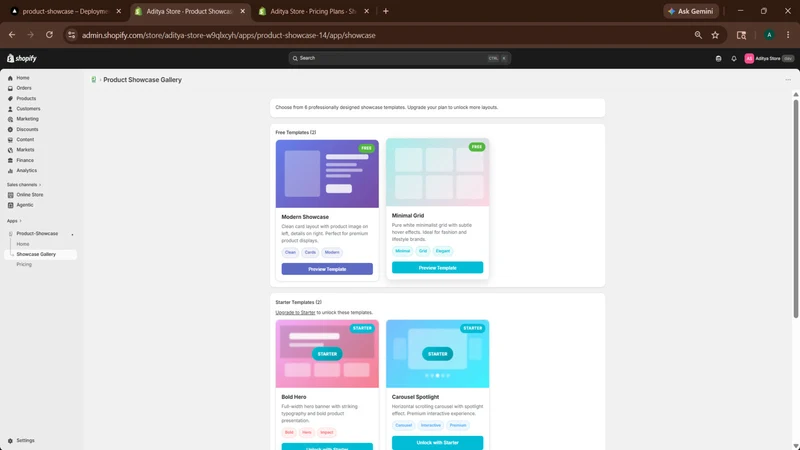Click the Interactive tag on Carousel Spotlight
Screen dimensions: 800x450
(431, 425)
